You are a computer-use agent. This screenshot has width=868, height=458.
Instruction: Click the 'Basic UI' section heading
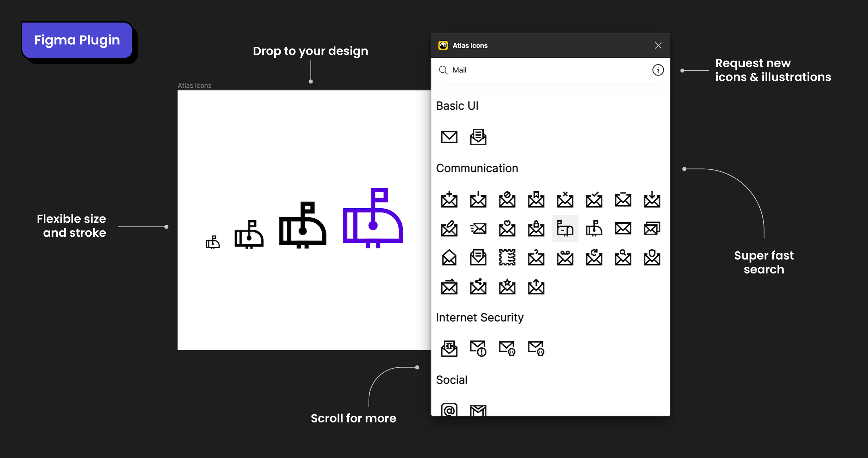tap(457, 106)
